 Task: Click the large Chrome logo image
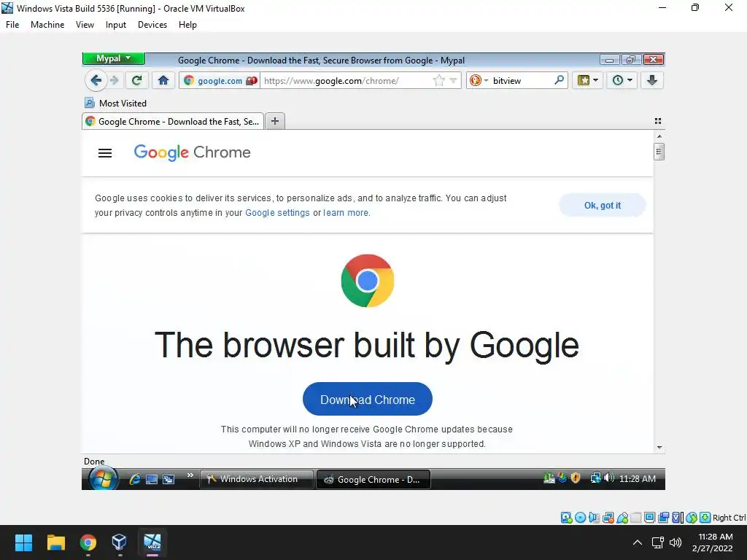(368, 281)
